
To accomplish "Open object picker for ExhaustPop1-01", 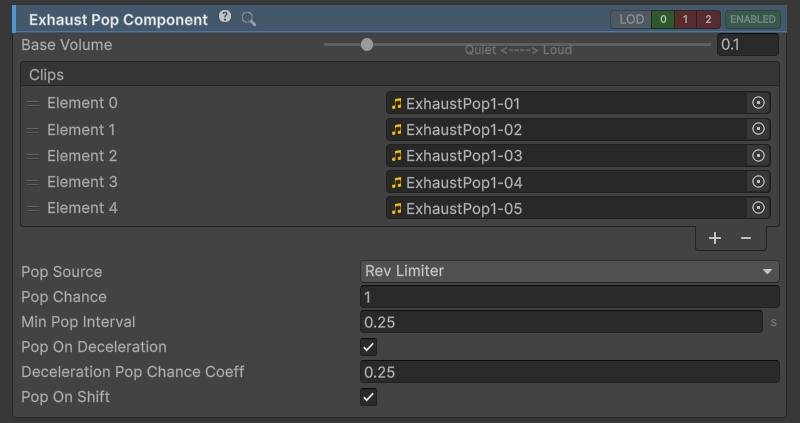I will [x=758, y=103].
